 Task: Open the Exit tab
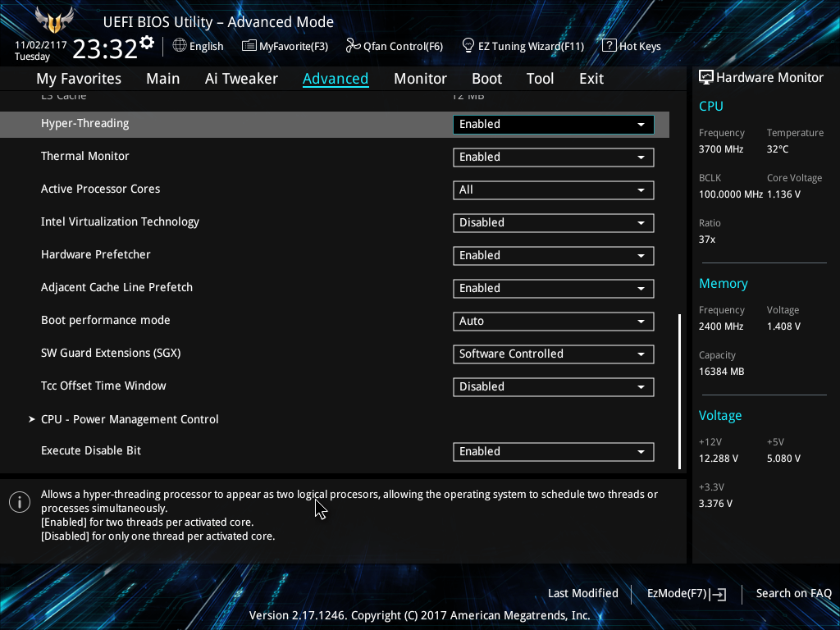pos(591,79)
